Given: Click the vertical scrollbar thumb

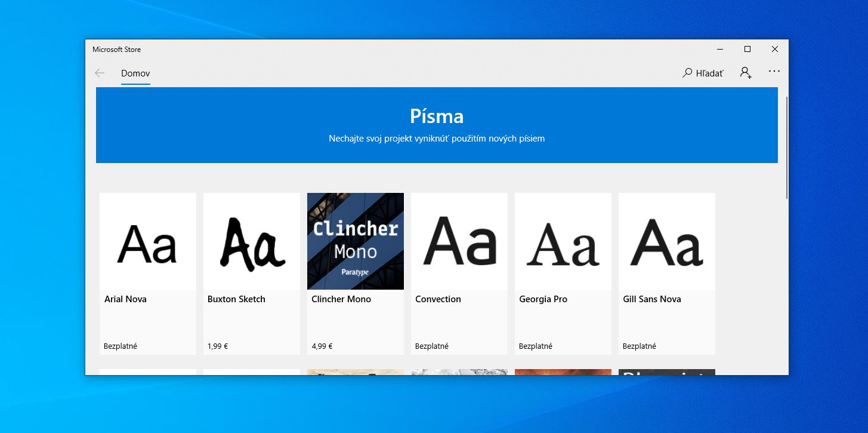Looking at the screenshot, I should click(787, 146).
